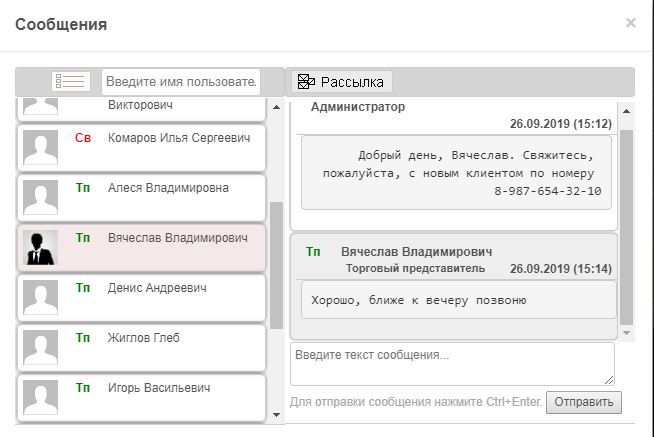Click the Администратор message bubble
The image size is (654, 437).
click(x=457, y=173)
